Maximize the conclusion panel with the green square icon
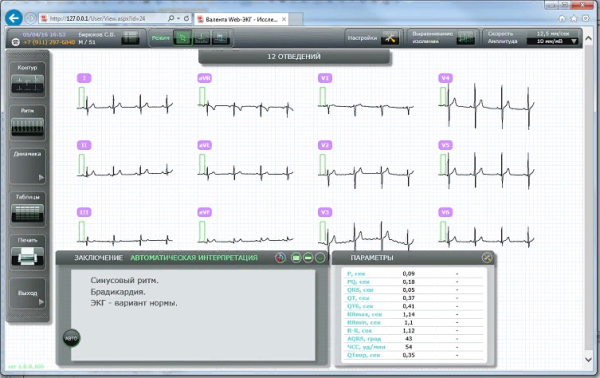The width and height of the screenshot is (600, 378). click(296, 258)
